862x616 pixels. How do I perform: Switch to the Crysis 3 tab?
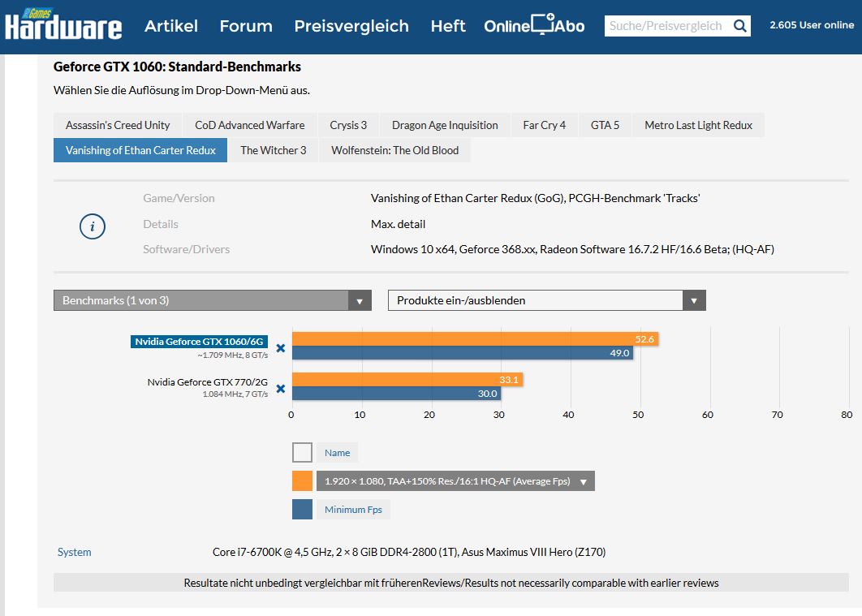point(348,125)
